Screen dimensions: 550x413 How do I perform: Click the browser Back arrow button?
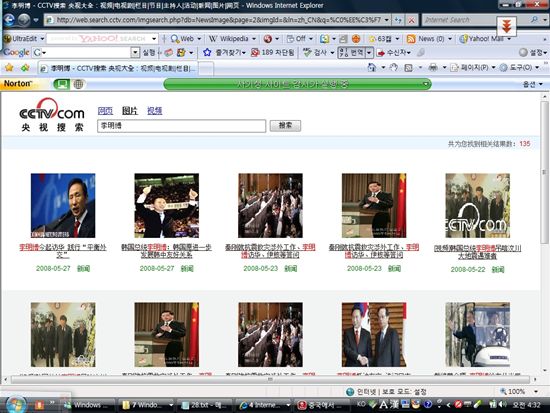coord(9,20)
